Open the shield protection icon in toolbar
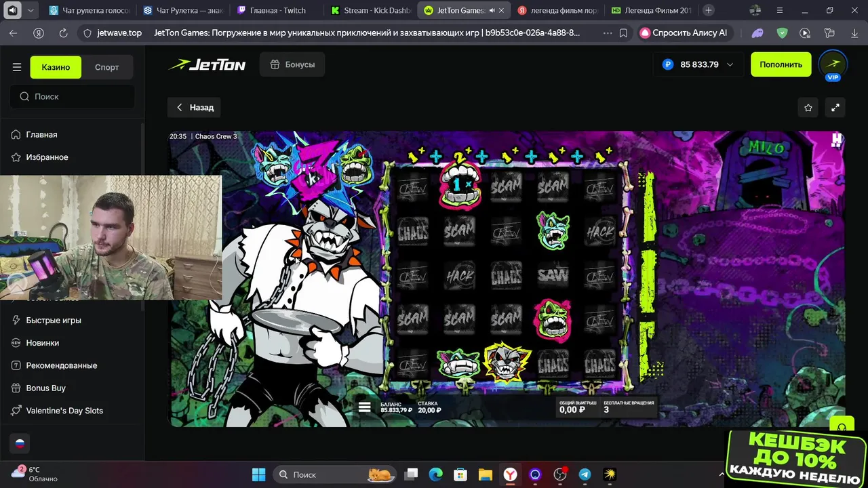The height and width of the screenshot is (488, 868). 782,33
